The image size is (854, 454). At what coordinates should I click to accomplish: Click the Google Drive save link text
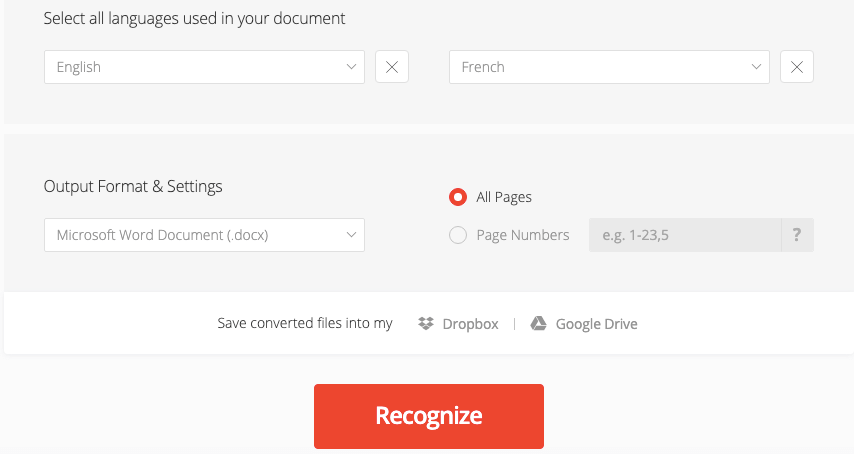point(596,324)
